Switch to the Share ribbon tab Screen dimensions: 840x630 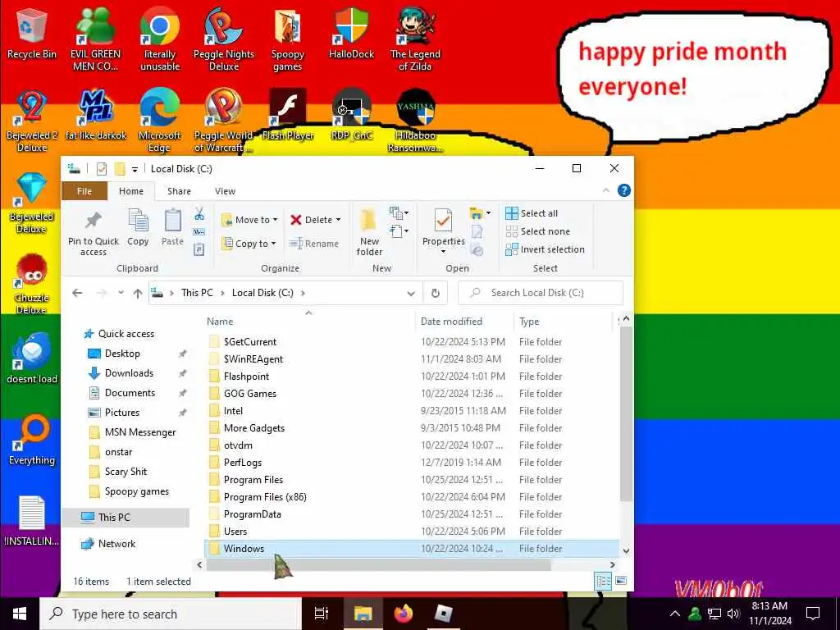click(x=179, y=191)
